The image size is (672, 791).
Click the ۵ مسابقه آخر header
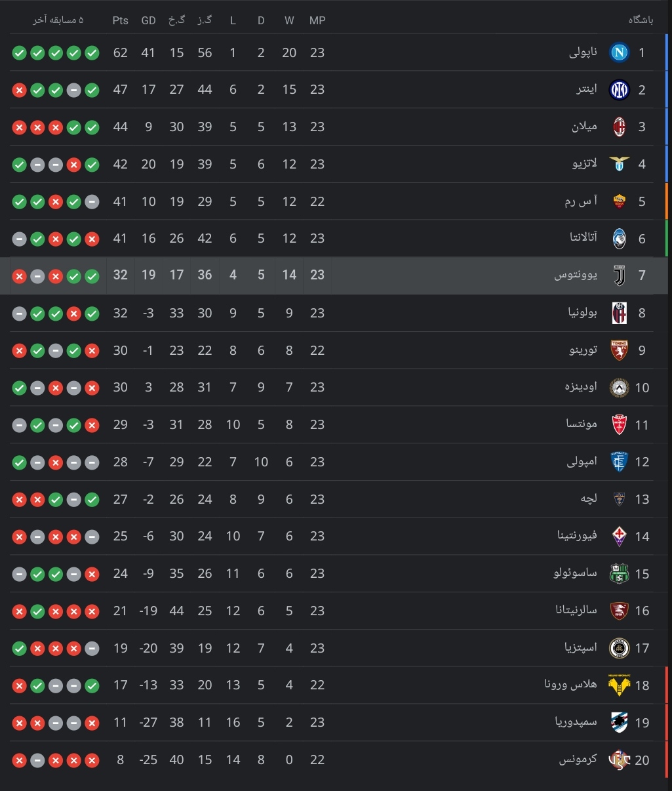pyautogui.click(x=58, y=20)
